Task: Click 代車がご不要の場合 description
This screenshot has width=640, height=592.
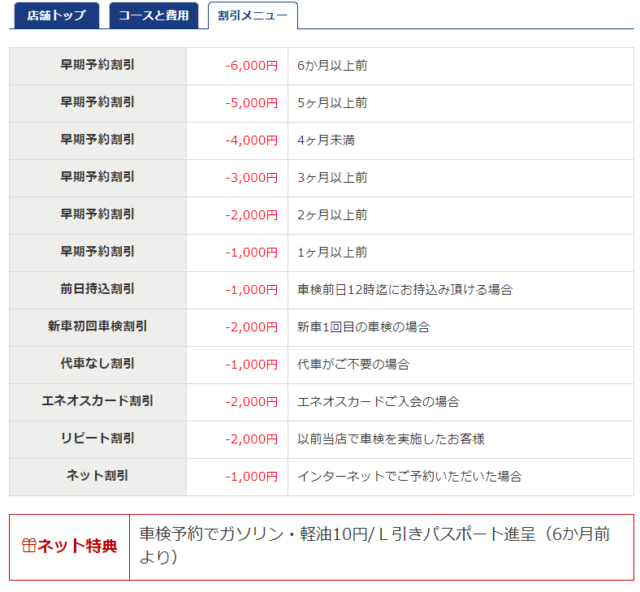Action: (x=353, y=365)
